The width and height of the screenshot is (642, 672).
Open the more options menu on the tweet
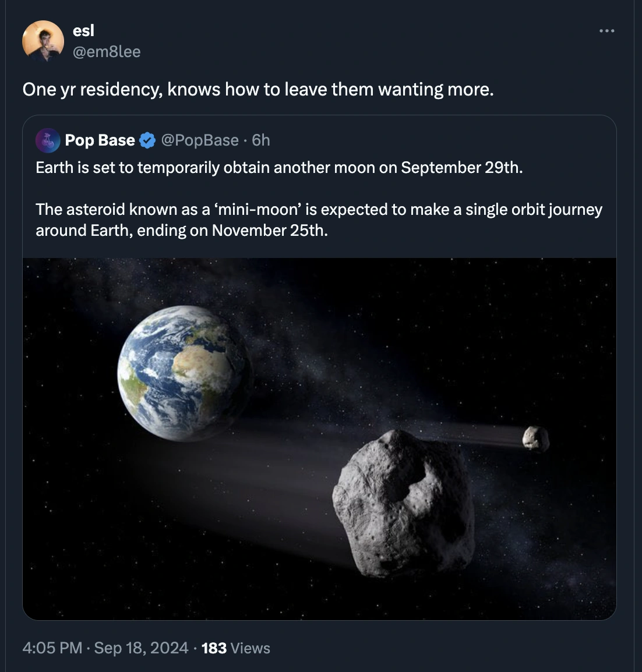(x=606, y=32)
